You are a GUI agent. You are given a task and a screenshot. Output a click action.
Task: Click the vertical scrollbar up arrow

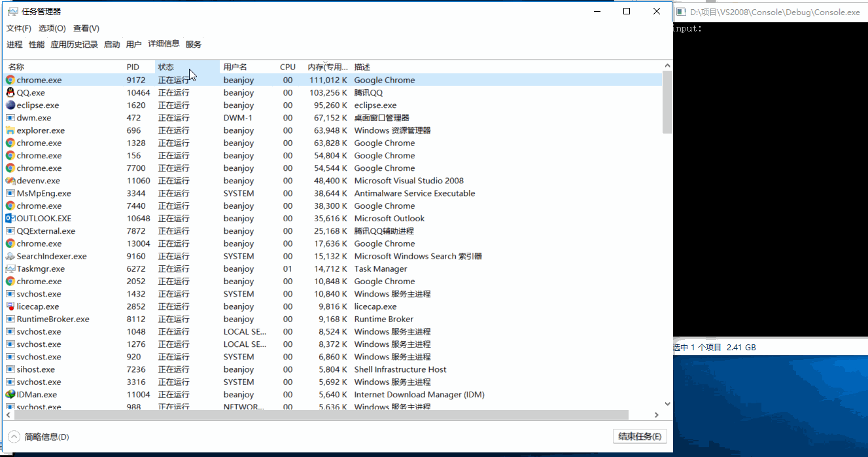(667, 66)
